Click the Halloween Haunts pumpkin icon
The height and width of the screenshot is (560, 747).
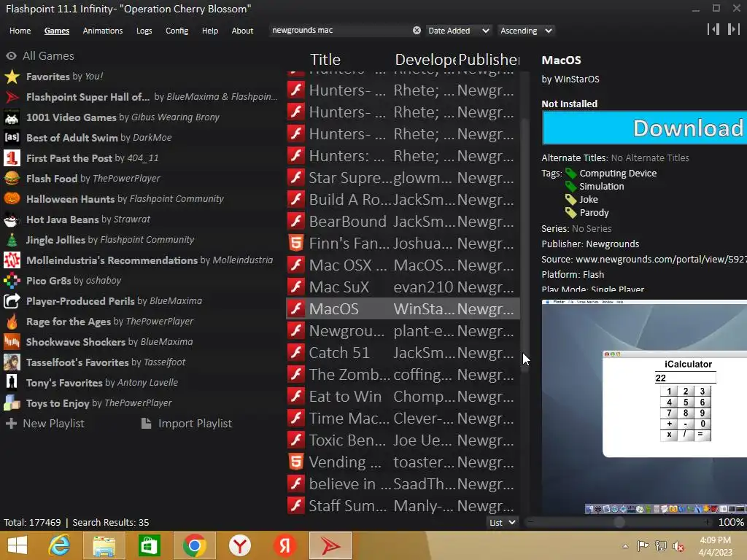click(12, 198)
